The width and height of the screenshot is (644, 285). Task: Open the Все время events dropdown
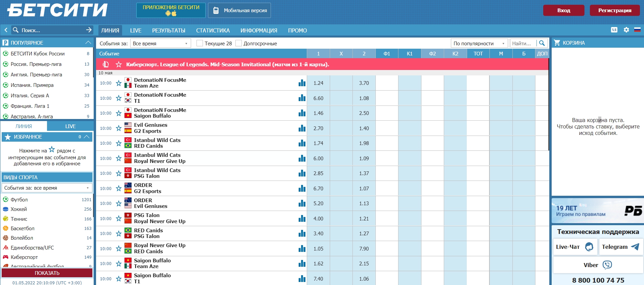click(x=160, y=43)
